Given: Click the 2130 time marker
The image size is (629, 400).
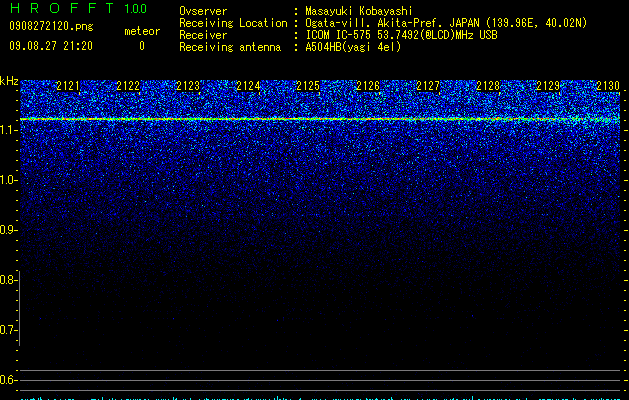Looking at the screenshot, I should point(608,86).
